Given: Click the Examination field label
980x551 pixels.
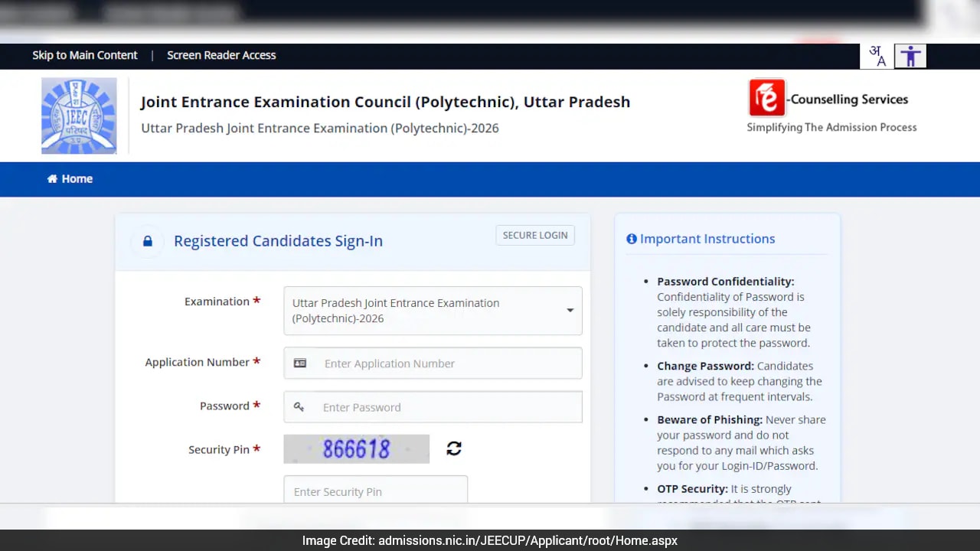Looking at the screenshot, I should click(x=223, y=302).
